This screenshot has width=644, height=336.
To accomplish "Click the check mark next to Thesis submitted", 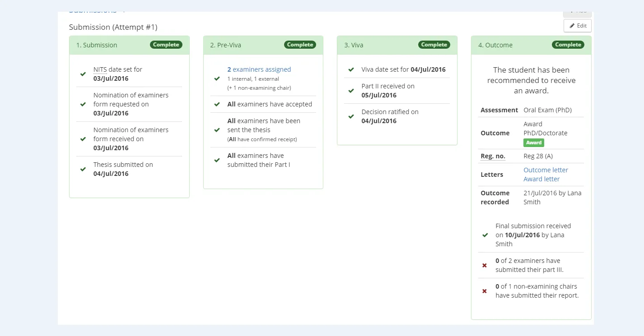I will [x=83, y=169].
